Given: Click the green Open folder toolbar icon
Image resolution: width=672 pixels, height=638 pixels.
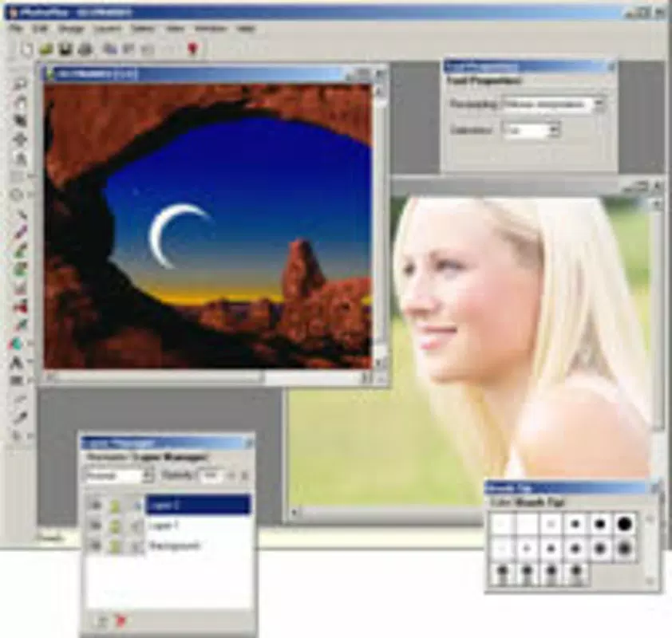Looking at the screenshot, I should 45,49.
